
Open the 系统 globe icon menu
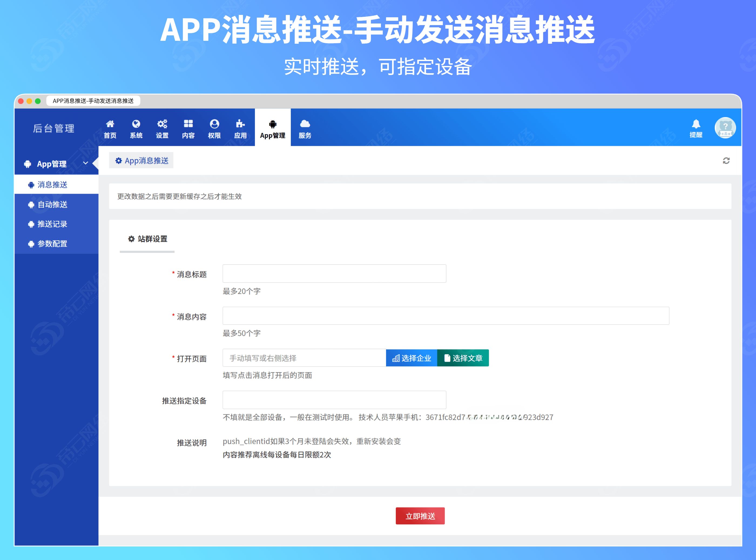(136, 124)
